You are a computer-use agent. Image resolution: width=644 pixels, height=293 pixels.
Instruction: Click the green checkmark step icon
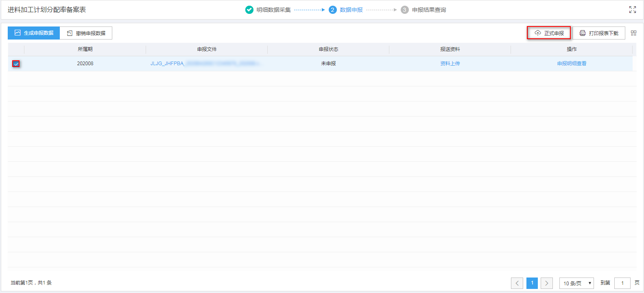249,10
